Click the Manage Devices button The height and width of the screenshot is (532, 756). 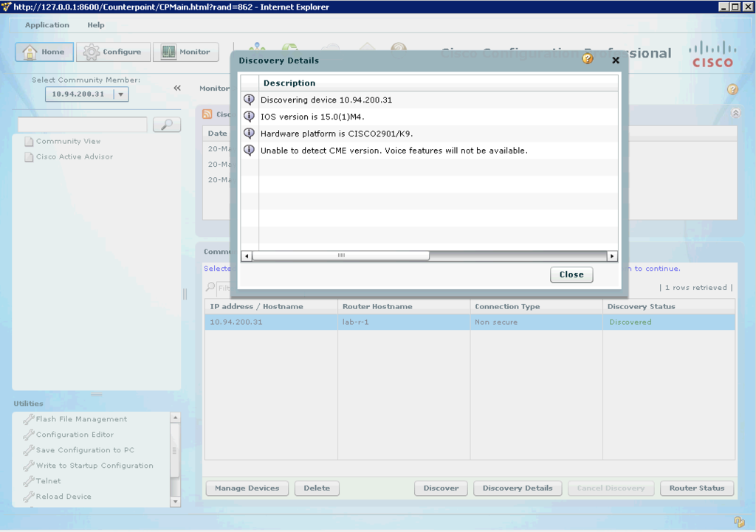click(247, 488)
